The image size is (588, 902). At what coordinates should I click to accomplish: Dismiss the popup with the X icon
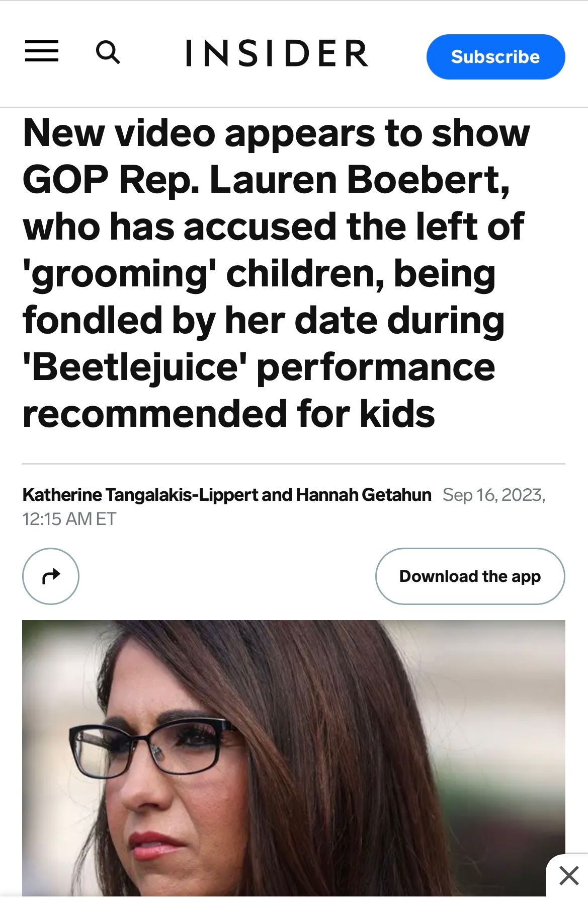[569, 876]
